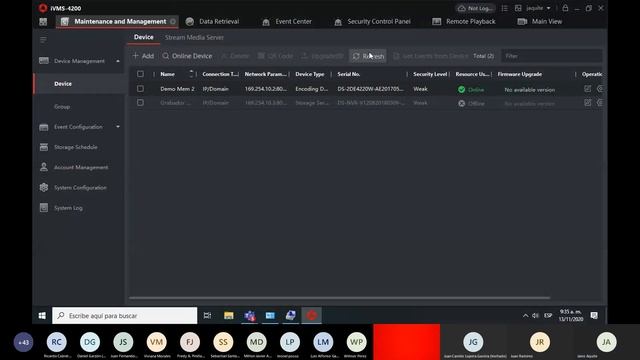This screenshot has height=360, width=640.
Task: Sort devices by Name column arrows
Action: click(x=191, y=74)
